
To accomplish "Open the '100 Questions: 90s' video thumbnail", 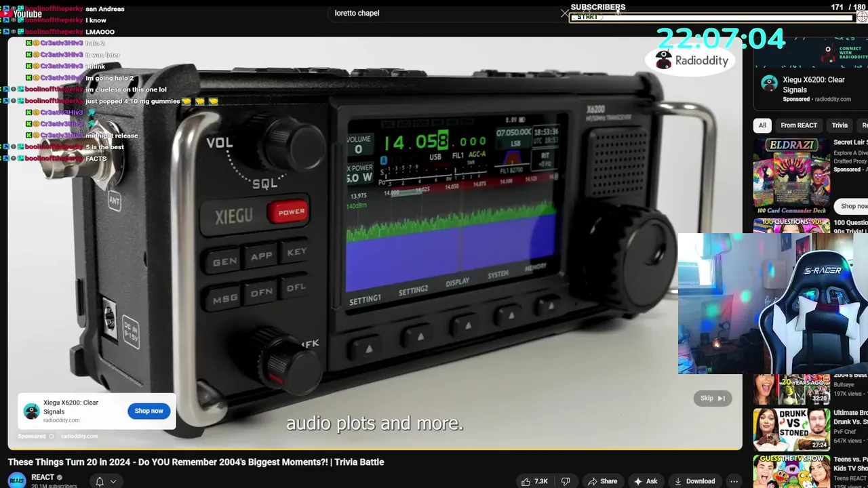I will pyautogui.click(x=791, y=226).
